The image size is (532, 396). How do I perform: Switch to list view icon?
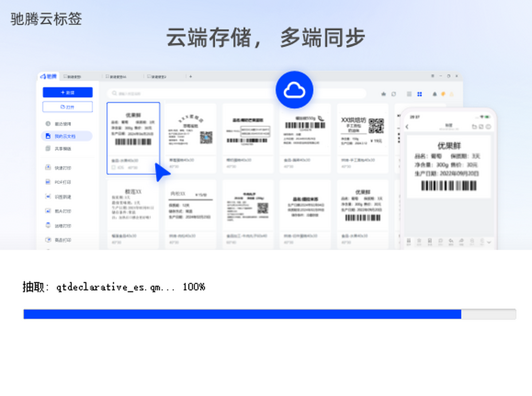click(409, 94)
